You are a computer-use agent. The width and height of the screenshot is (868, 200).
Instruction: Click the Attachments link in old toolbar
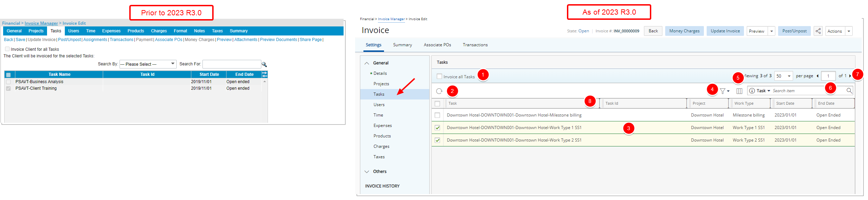point(246,40)
